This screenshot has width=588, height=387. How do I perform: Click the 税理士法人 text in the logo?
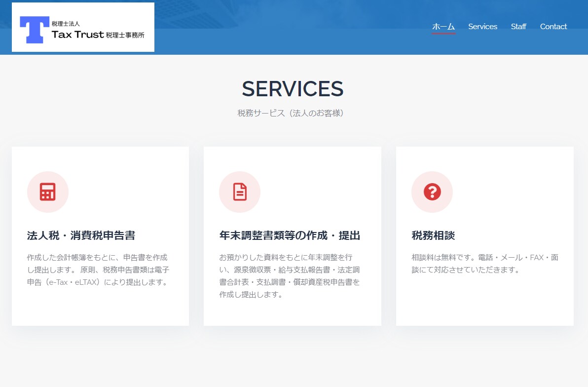click(x=66, y=24)
